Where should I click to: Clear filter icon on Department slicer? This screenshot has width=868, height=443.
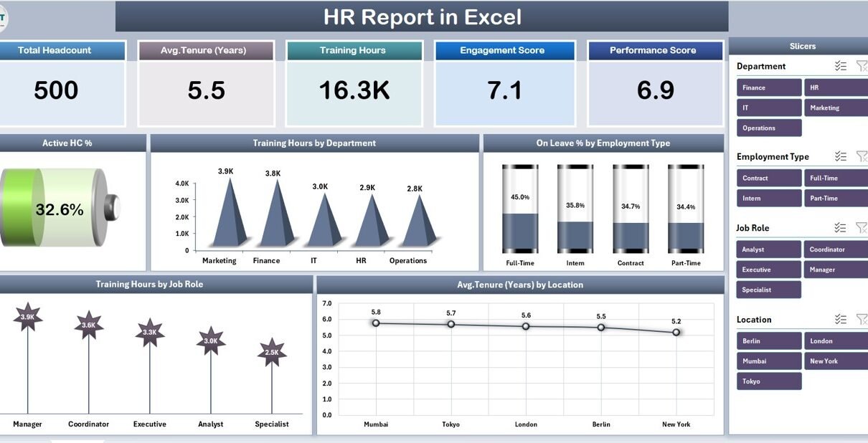pyautogui.click(x=862, y=66)
